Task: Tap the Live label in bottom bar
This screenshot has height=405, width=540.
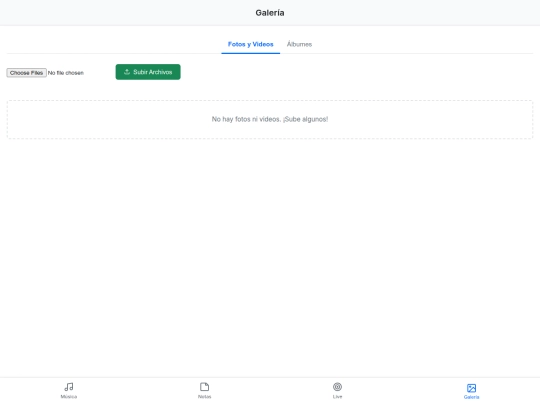Action: [338, 396]
